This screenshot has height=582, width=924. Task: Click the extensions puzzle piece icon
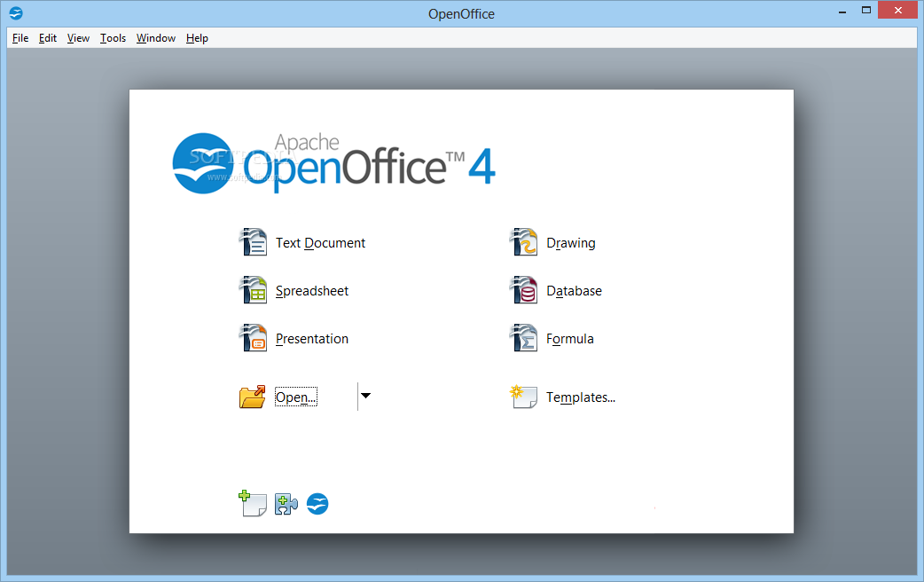pyautogui.click(x=286, y=504)
